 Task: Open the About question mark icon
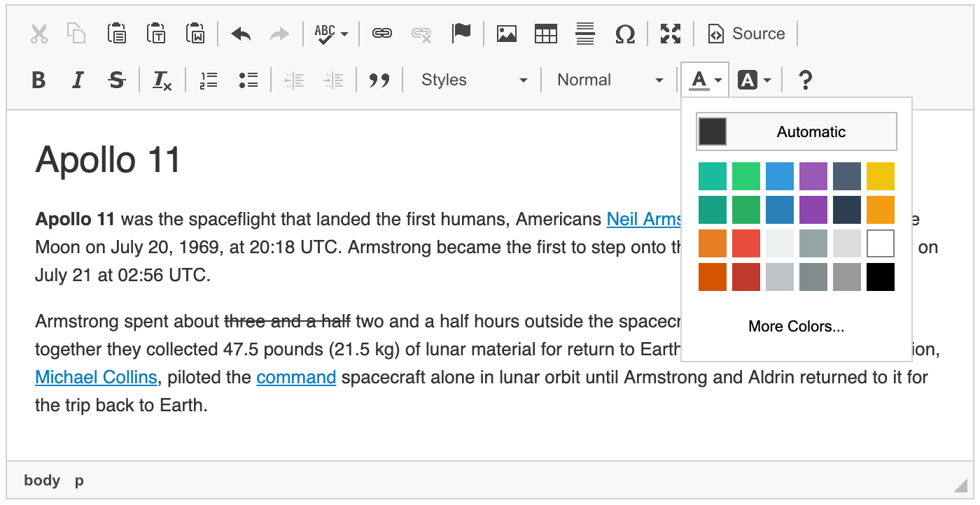(806, 80)
